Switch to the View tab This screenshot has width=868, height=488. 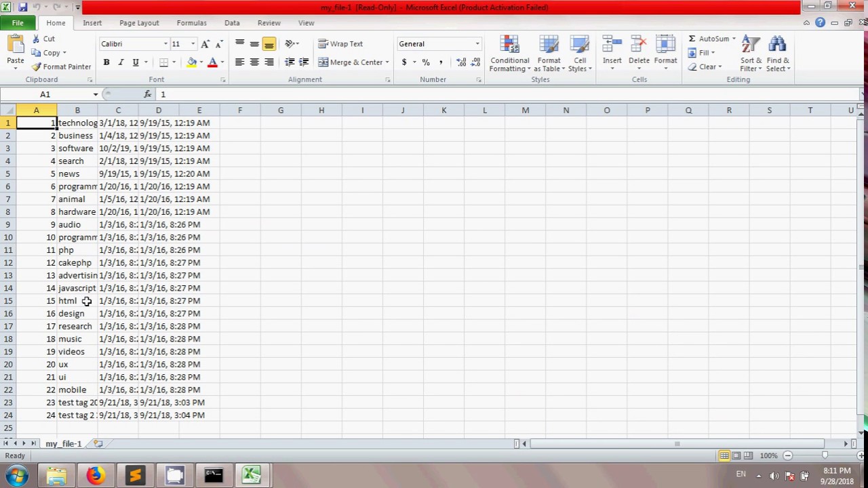pos(306,23)
